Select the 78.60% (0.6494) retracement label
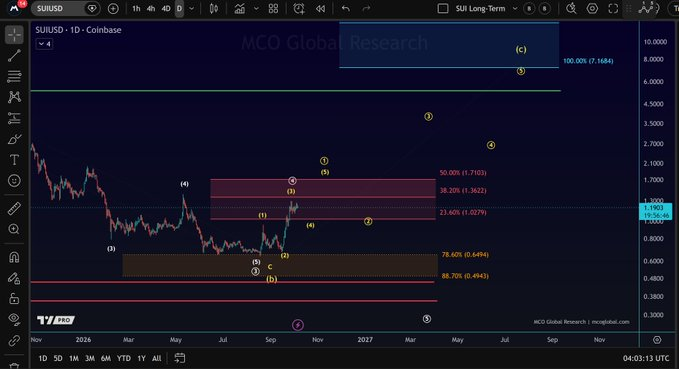 coord(465,255)
